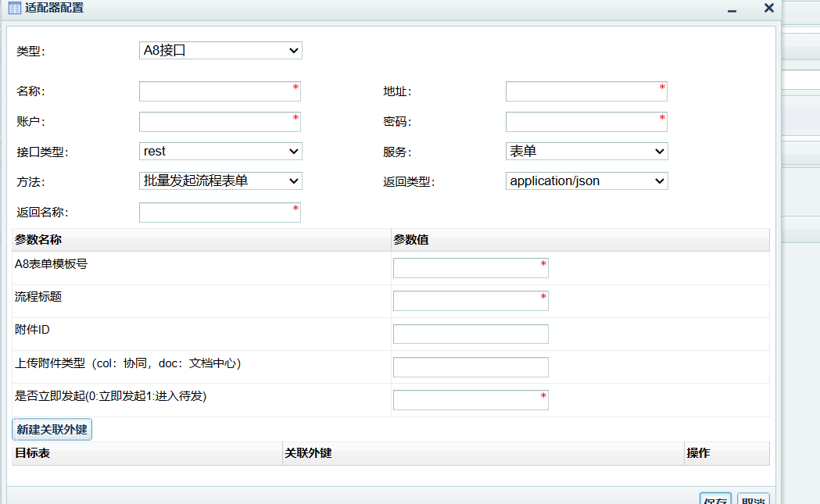The image size is (820, 504).
Task: Click the 名称 input field
Action: tap(220, 91)
